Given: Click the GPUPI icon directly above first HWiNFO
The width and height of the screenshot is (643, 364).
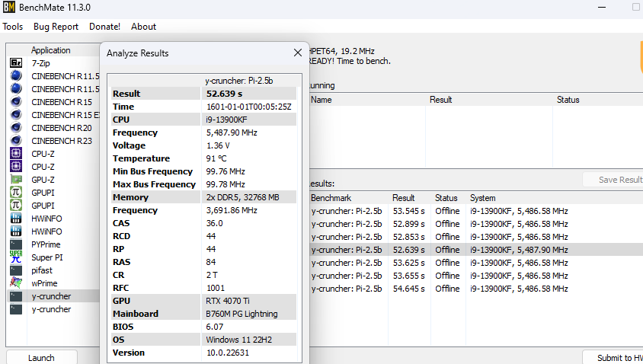Looking at the screenshot, I should click(x=16, y=206).
